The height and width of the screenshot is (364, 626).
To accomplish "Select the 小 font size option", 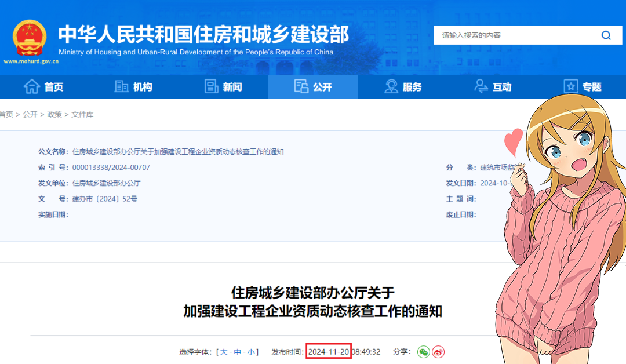I will (x=250, y=351).
